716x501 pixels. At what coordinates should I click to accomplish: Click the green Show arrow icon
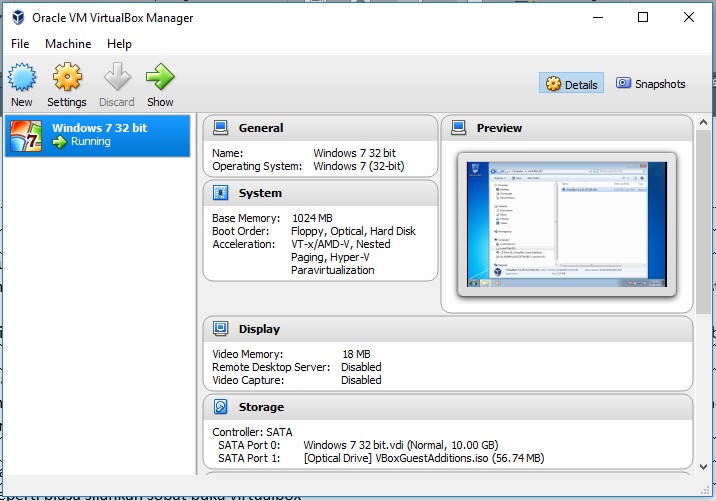point(160,77)
